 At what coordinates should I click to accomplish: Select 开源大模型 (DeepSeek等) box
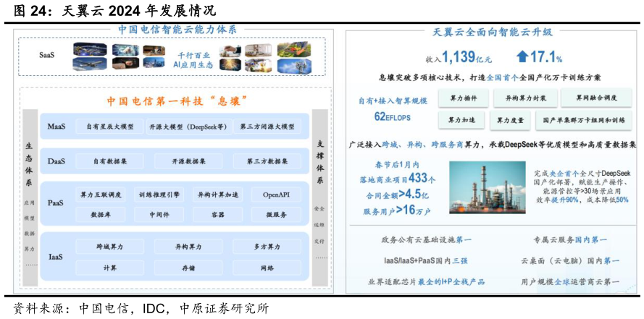tap(188, 127)
